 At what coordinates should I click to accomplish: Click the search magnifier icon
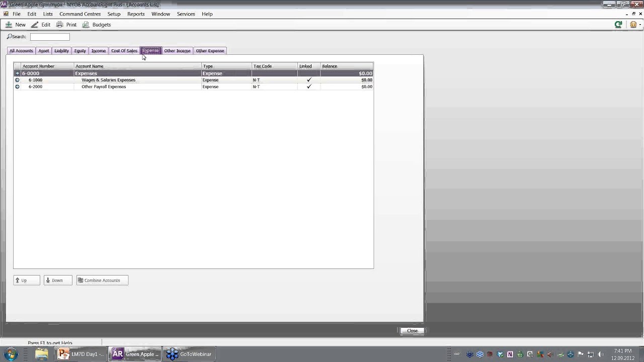pyautogui.click(x=9, y=37)
